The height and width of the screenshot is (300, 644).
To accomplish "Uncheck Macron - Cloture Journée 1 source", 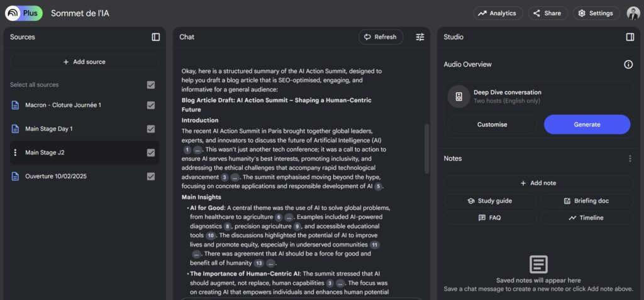I will click(150, 105).
